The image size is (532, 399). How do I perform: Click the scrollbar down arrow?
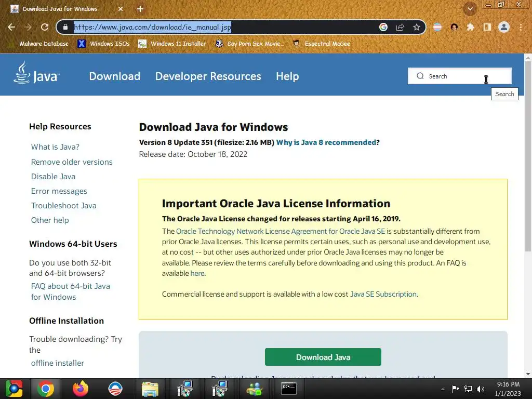(528, 374)
